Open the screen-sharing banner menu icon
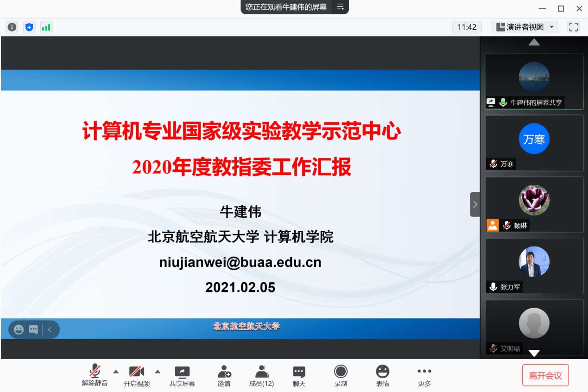This screenshot has width=588, height=392. click(341, 7)
